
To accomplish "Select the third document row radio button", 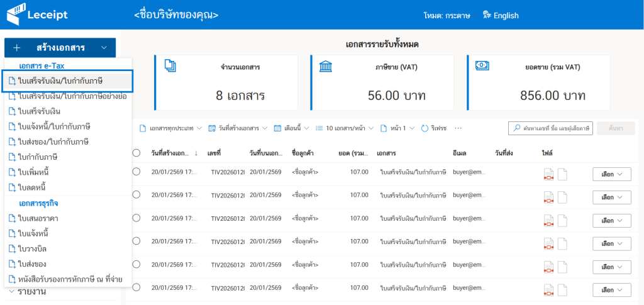I will (136, 218).
